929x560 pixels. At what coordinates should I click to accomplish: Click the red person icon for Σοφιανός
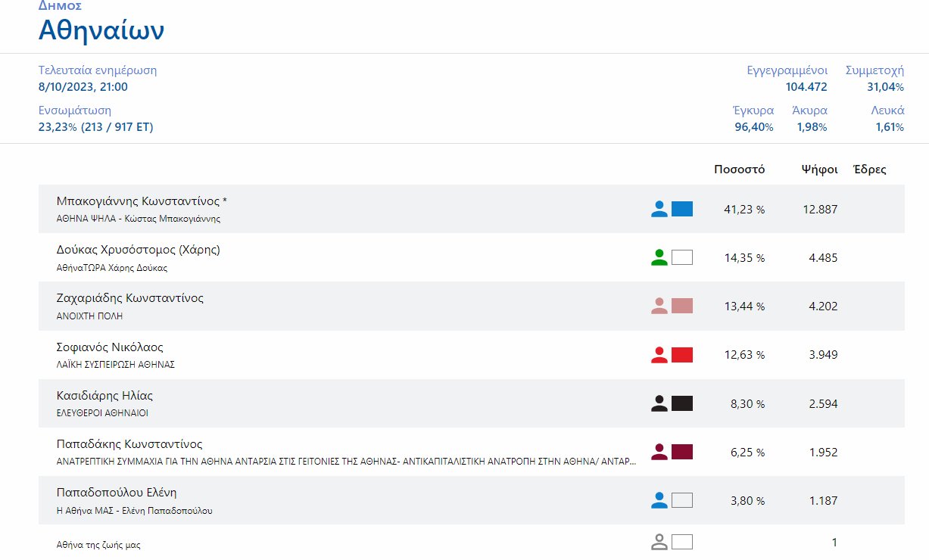659,355
